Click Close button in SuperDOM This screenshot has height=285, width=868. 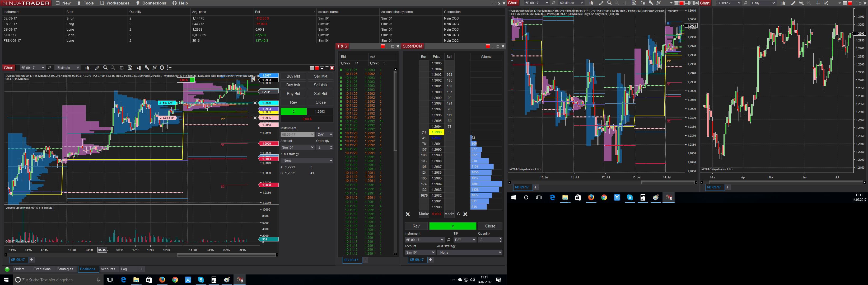tap(490, 226)
